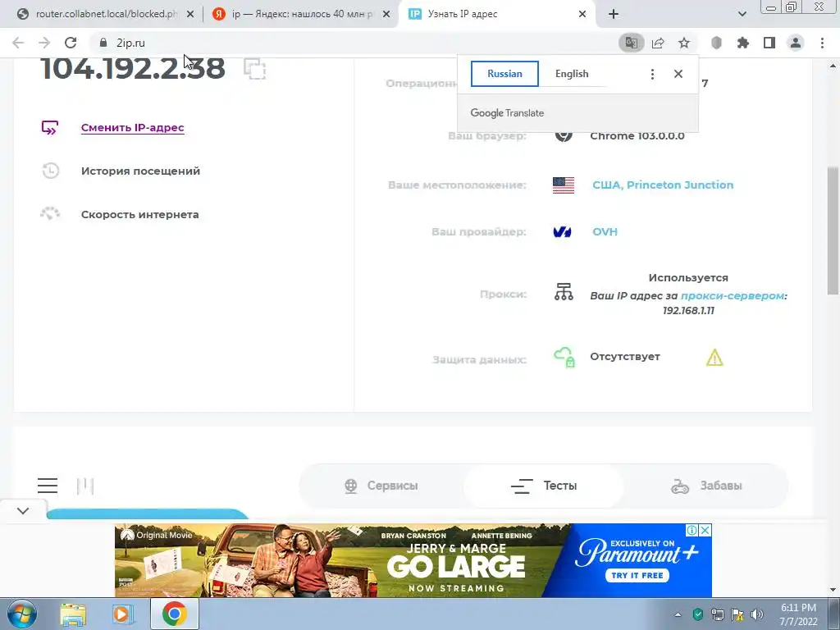840x630 pixels.
Task: Collapse the bottom ad panel chevron
Action: 23,510
